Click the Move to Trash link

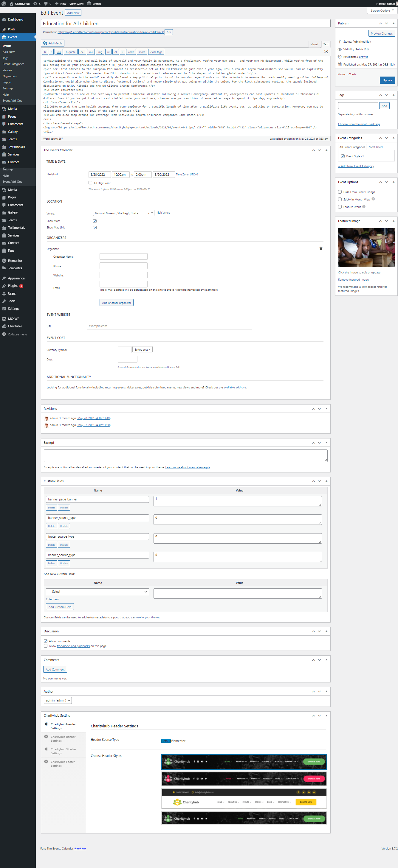(346, 74)
